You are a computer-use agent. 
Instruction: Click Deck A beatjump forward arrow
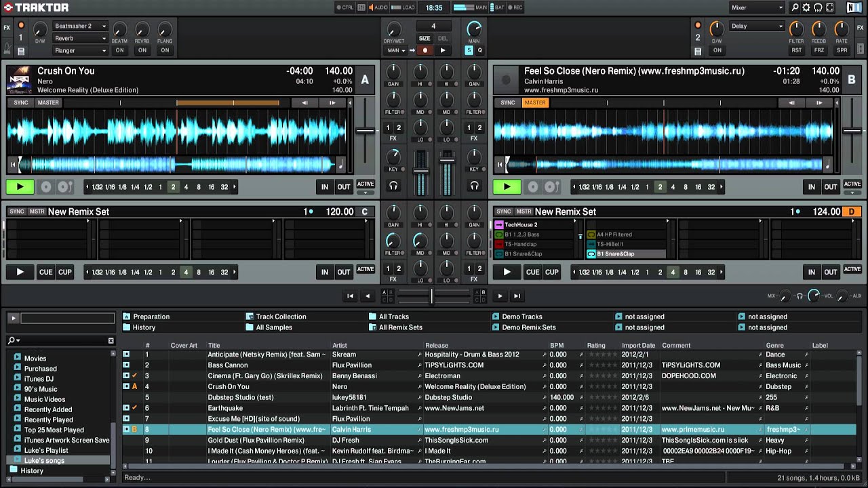point(332,102)
